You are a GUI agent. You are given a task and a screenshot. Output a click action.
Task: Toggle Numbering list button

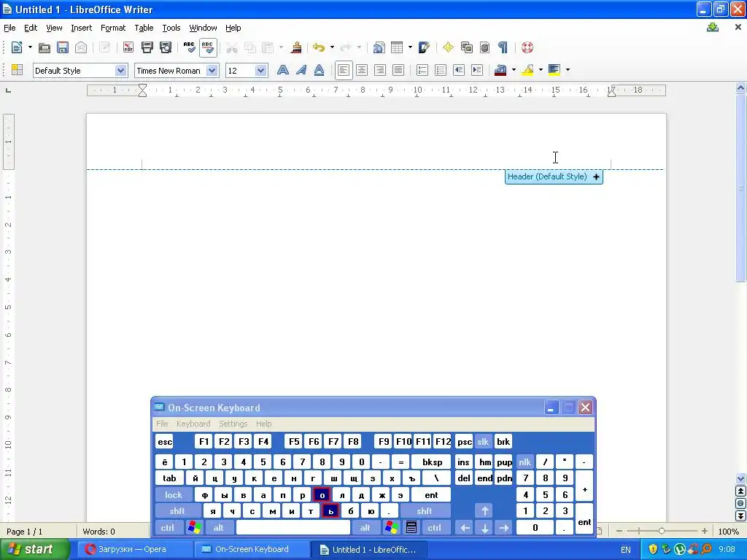pos(422,70)
